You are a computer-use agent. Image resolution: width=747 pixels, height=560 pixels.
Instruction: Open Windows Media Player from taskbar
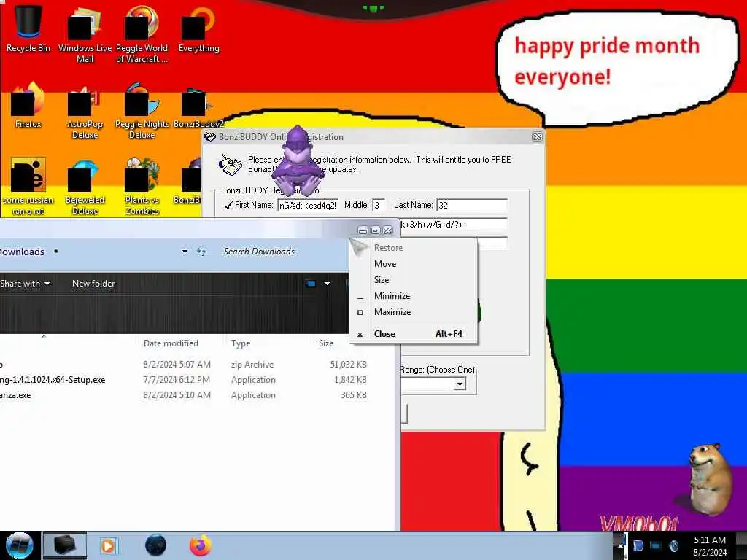coord(108,545)
